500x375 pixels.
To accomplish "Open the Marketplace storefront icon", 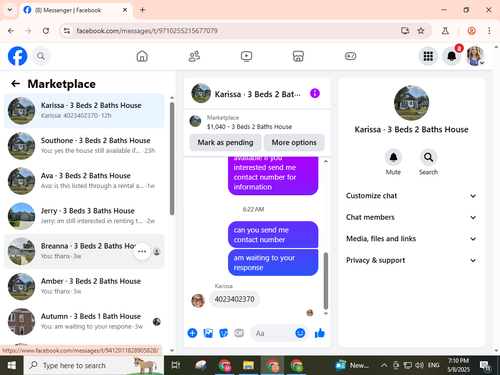I will [298, 56].
